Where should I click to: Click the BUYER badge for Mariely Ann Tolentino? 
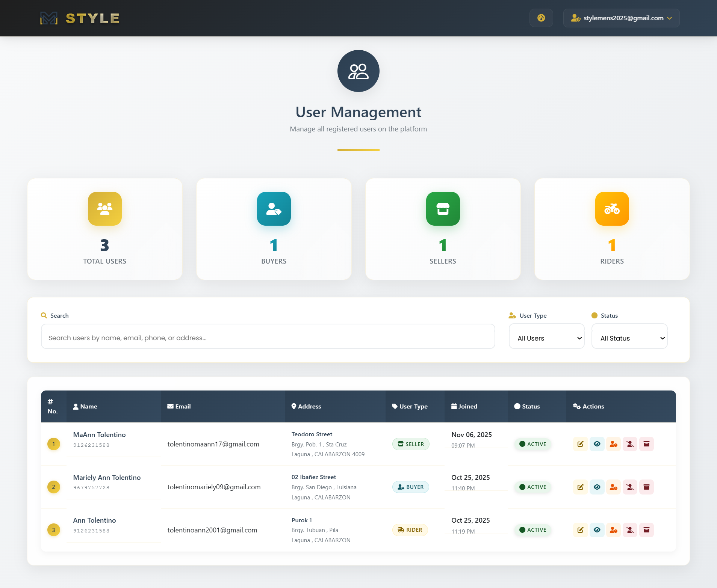click(x=410, y=487)
